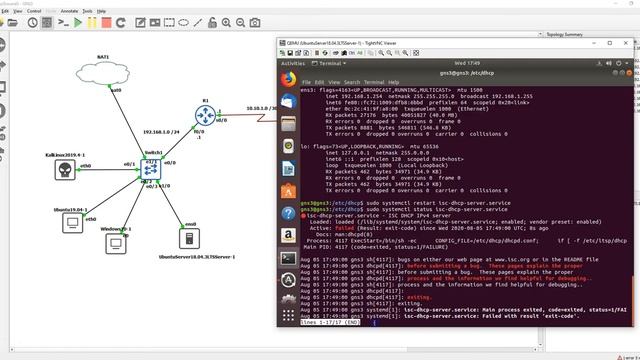
Task: Open terminal Terminal menu
Action: click(x=374, y=82)
